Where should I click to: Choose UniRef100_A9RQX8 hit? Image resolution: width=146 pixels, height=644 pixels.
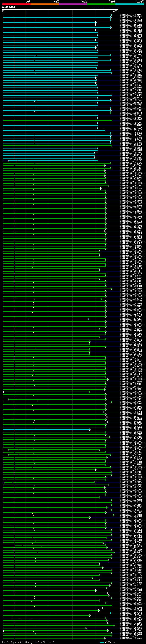[131, 120]
